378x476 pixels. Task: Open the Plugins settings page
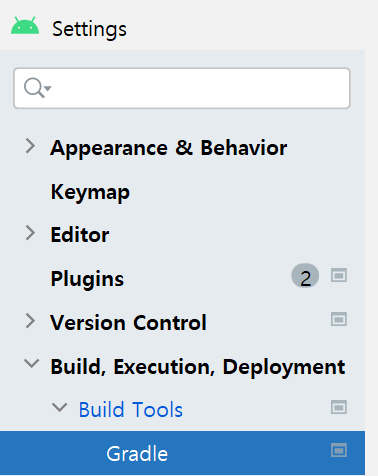tap(87, 279)
